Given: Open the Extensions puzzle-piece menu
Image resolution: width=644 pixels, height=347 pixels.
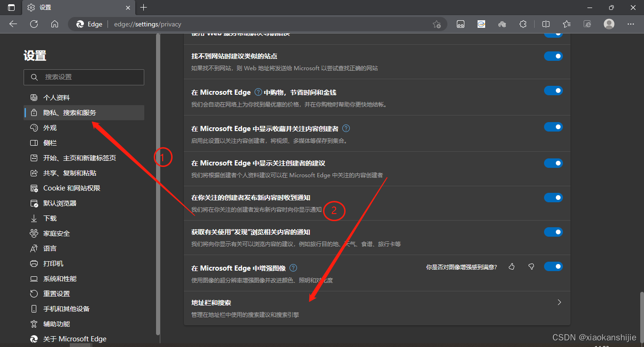Looking at the screenshot, I should click(523, 24).
